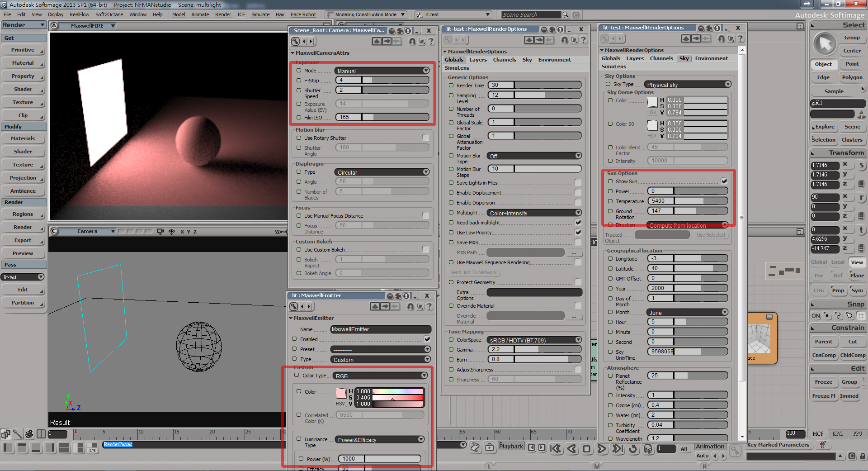Uncheck the Read back multilight checkbox

point(578,222)
